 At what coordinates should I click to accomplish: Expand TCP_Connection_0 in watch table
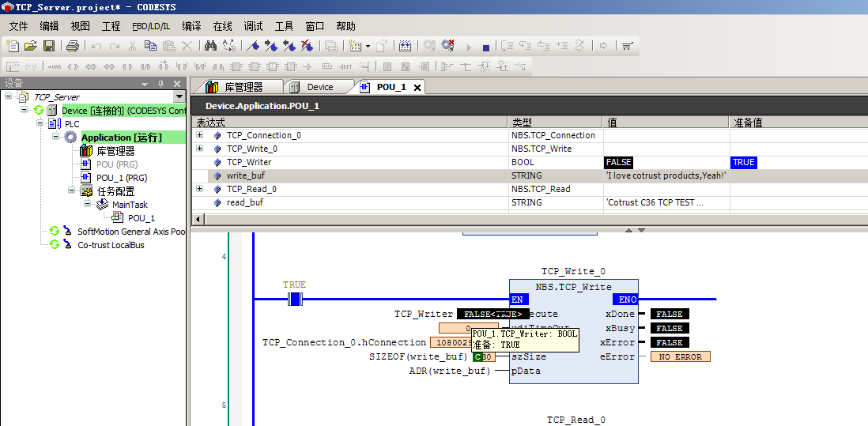(x=200, y=135)
